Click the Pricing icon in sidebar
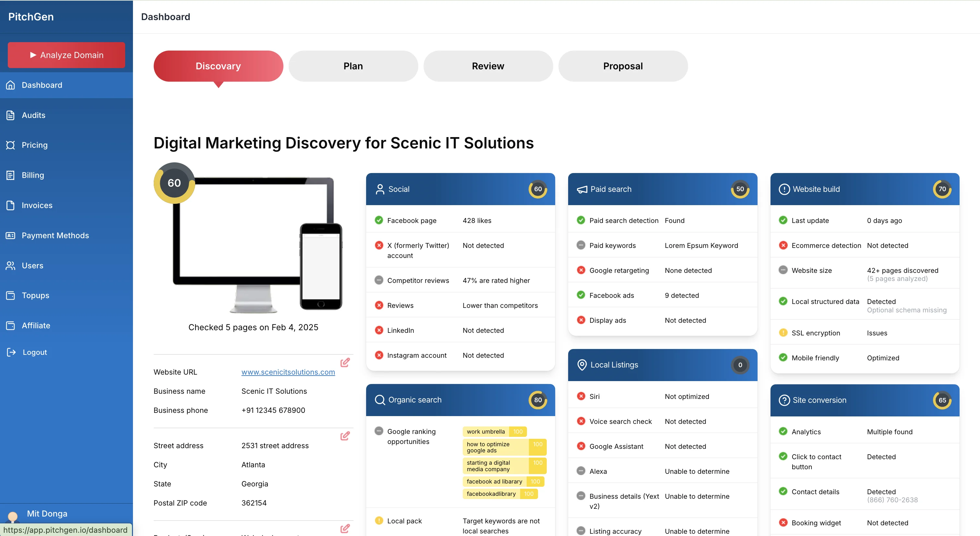 point(11,145)
